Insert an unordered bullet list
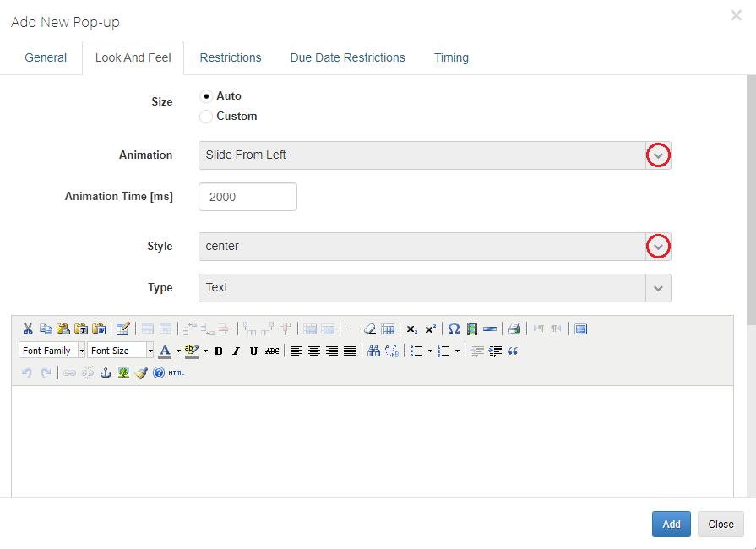This screenshot has width=756, height=549. tap(416, 351)
